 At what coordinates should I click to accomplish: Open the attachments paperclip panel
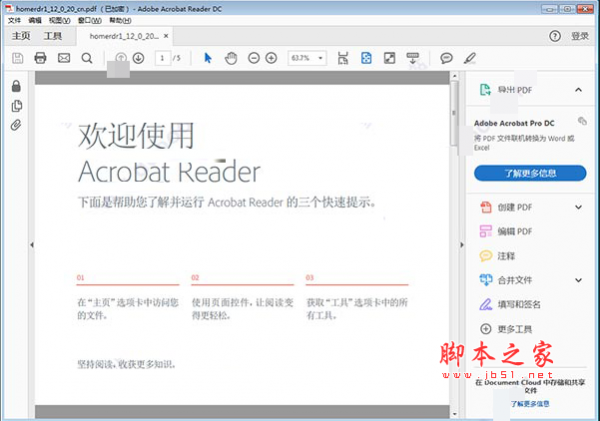pos(17,125)
